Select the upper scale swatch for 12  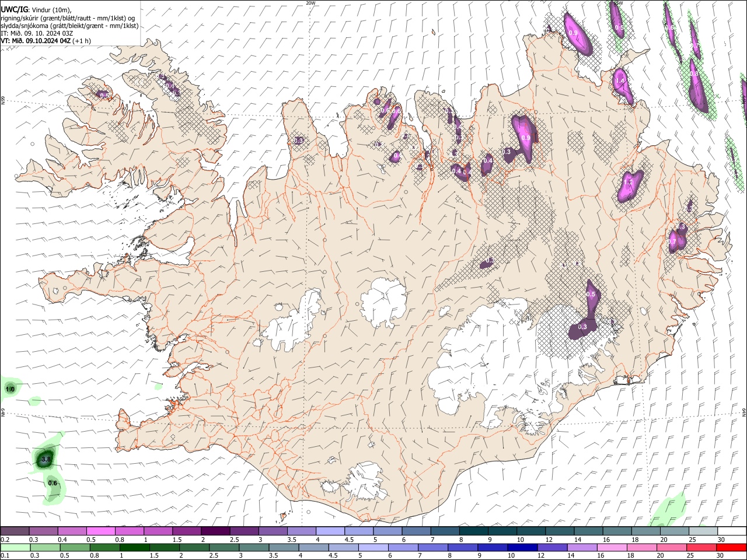(x=560, y=531)
